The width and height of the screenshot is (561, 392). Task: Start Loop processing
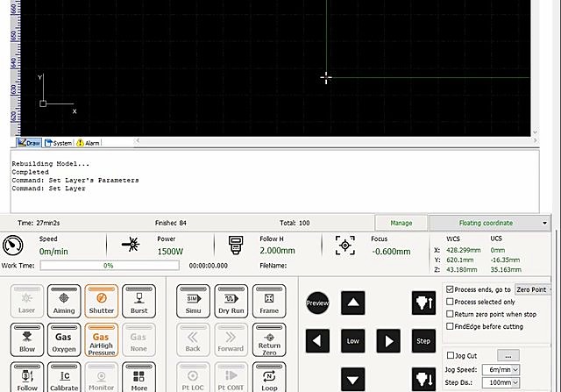[269, 377]
